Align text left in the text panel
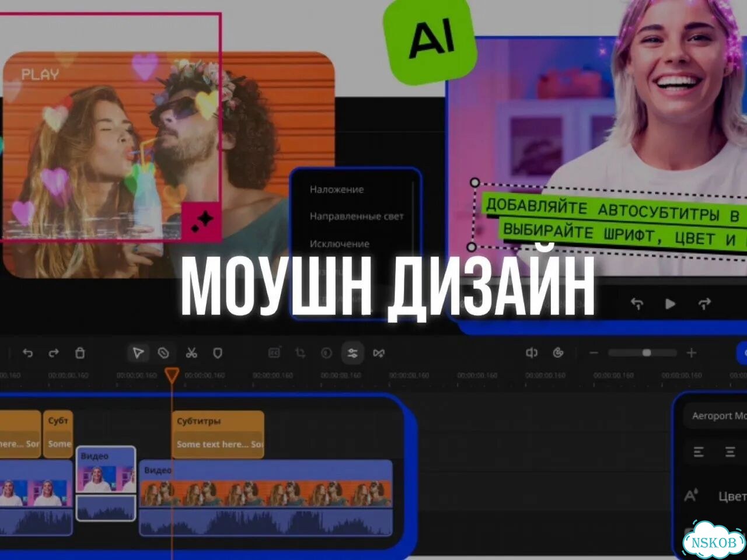Image resolution: width=747 pixels, height=560 pixels. tap(699, 452)
